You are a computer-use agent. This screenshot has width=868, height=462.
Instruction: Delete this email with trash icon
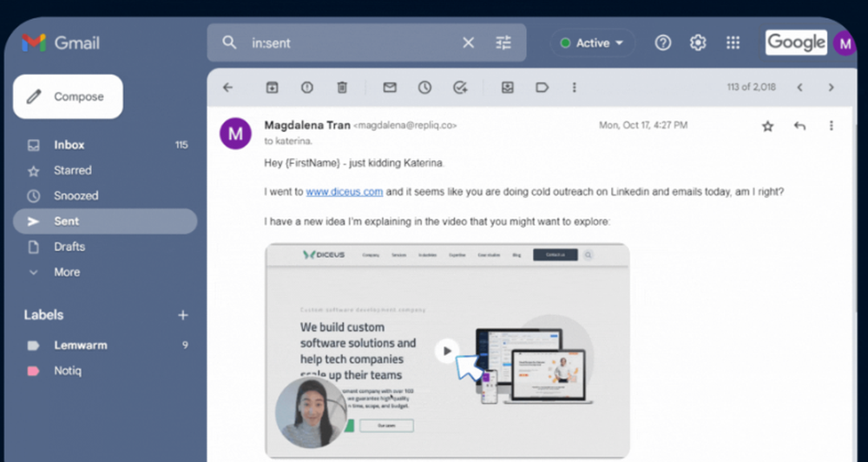342,88
